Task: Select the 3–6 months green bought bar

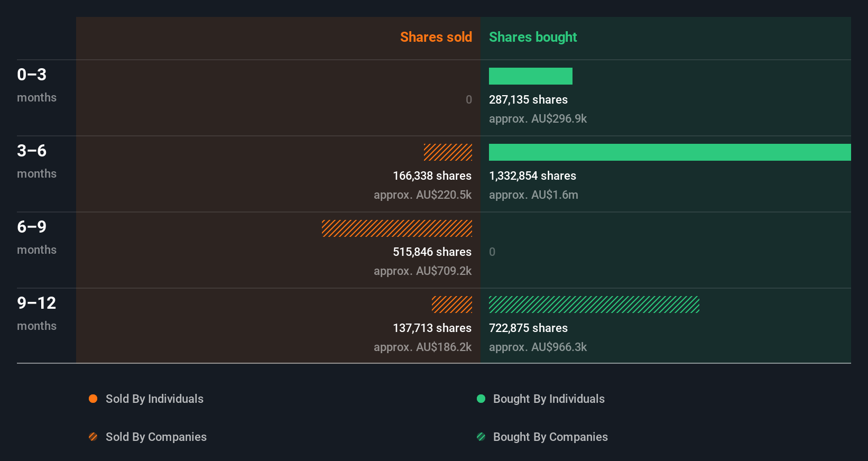Action: [x=669, y=152]
